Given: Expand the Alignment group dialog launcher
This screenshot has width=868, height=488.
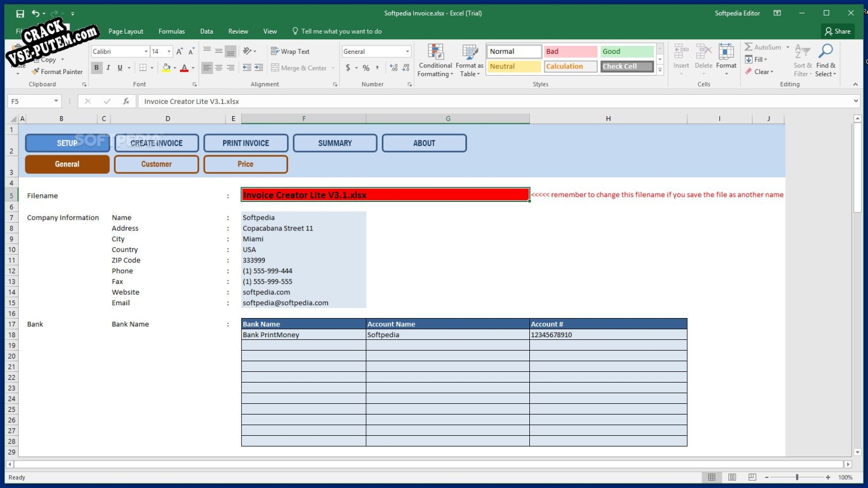Looking at the screenshot, I should 335,85.
